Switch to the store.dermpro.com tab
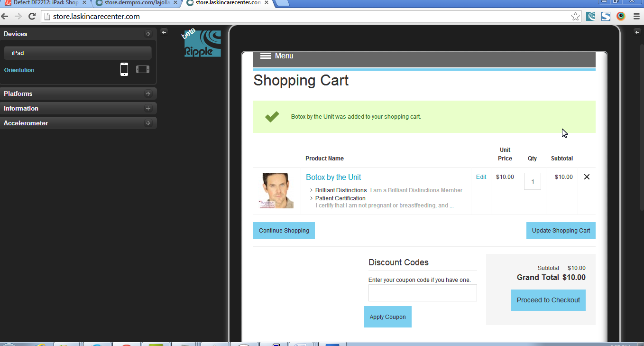Viewport: 644px width, 346px height. [137, 3]
